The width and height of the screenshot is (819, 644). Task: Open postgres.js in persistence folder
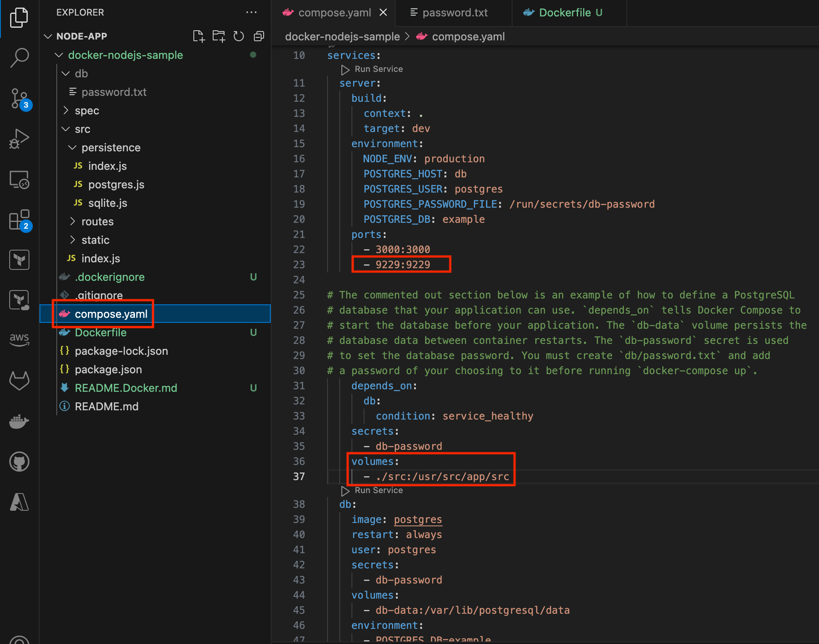155,185
